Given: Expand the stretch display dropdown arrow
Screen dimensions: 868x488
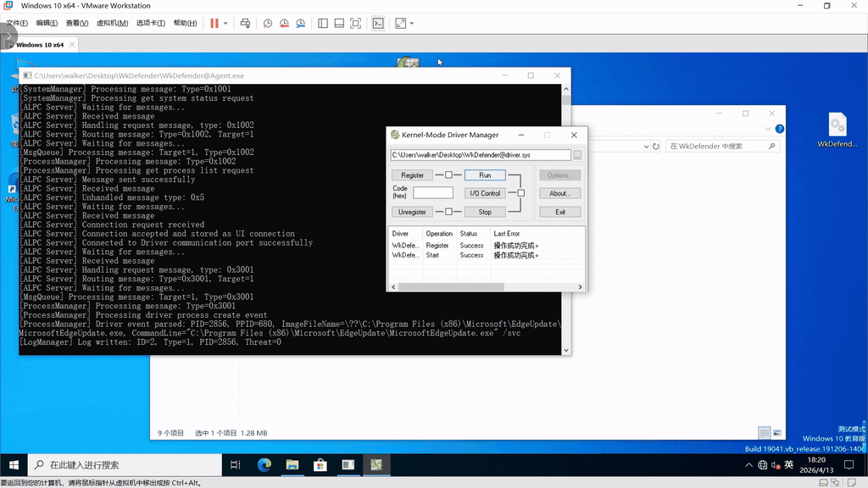Looking at the screenshot, I should click(412, 23).
